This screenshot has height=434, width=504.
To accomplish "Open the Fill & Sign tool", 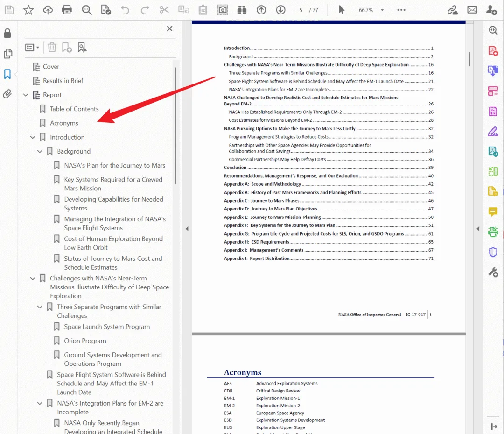I will pyautogui.click(x=493, y=132).
